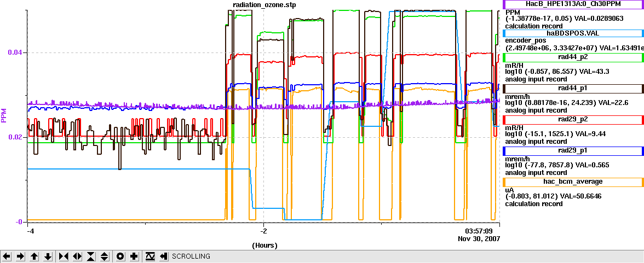Click the encoder_pos units text
This screenshot has width=644, height=263.
point(525,40)
